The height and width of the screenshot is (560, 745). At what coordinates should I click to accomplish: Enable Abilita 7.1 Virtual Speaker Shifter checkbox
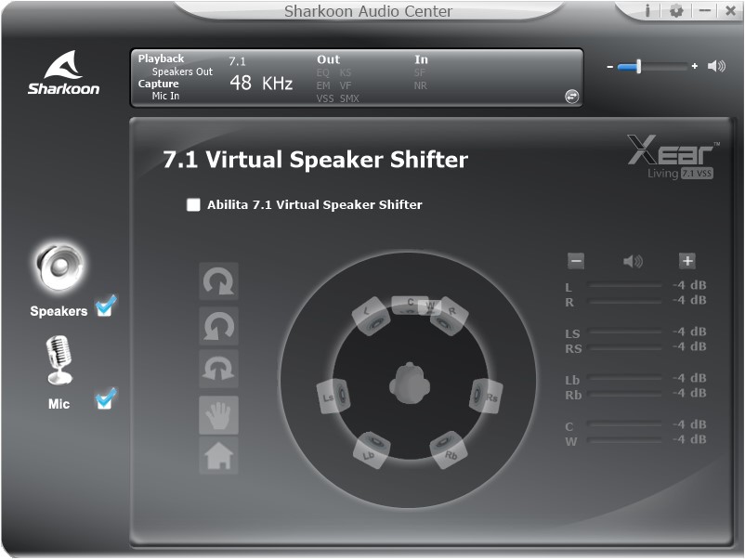[193, 204]
